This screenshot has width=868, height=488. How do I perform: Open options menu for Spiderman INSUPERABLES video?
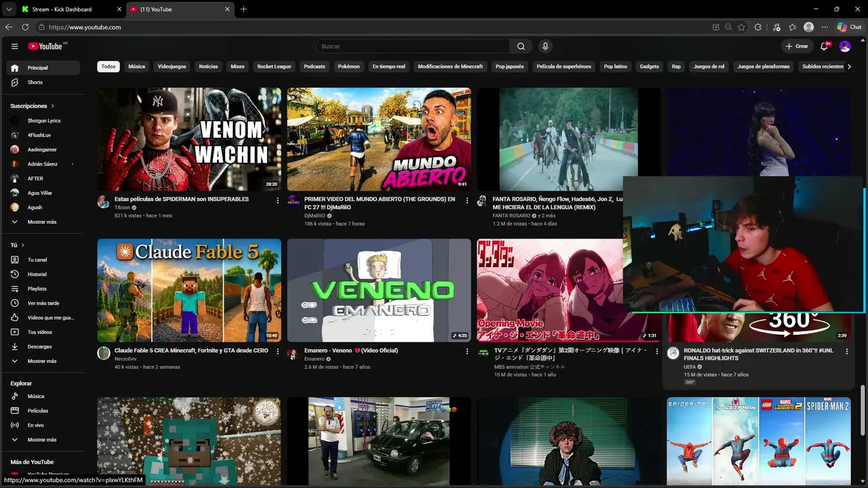click(277, 200)
